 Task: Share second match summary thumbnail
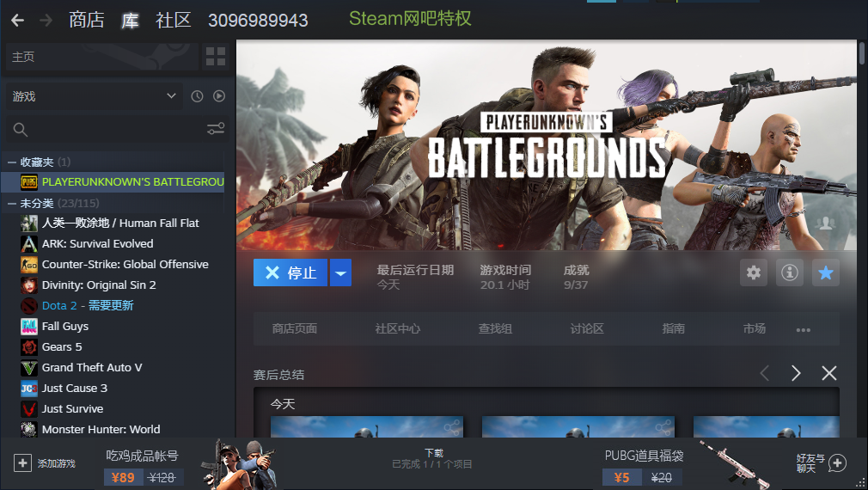663,427
